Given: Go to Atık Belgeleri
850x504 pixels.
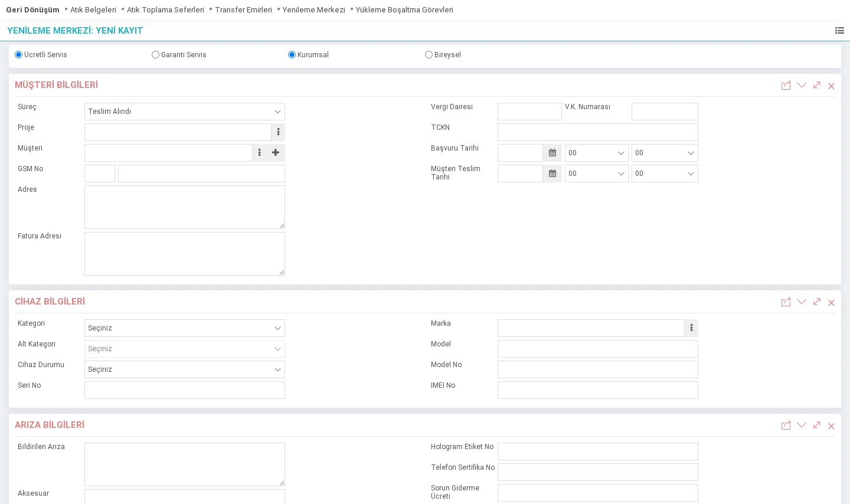Looking at the screenshot, I should click(93, 10).
